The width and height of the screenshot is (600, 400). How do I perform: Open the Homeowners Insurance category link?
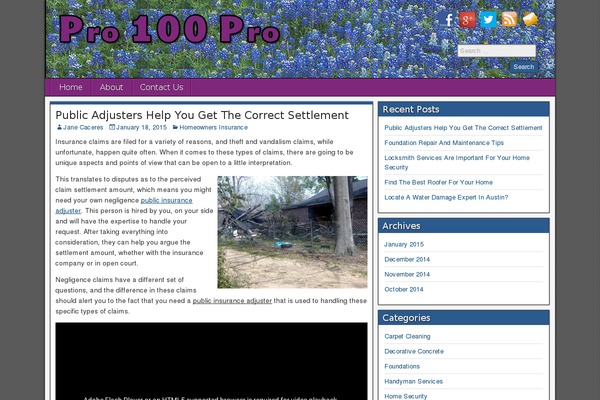click(214, 127)
